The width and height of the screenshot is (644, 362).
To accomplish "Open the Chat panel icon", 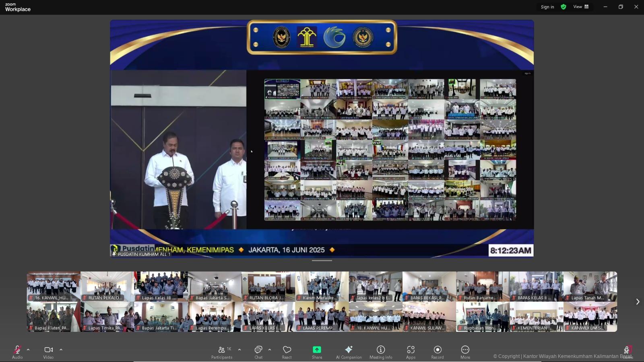I will pyautogui.click(x=258, y=352).
